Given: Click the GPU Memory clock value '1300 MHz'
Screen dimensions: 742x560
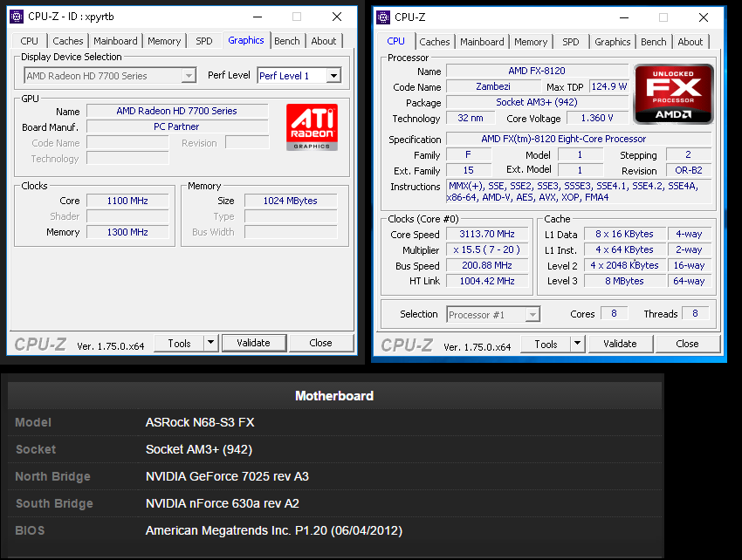Looking at the screenshot, I should coord(127,232).
